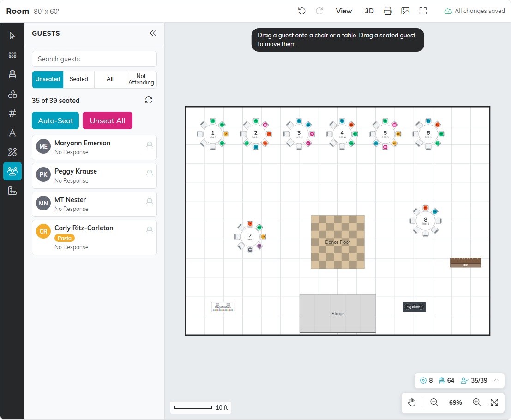Show the Not Attending tab
The width and height of the screenshot is (511, 420).
click(141, 79)
